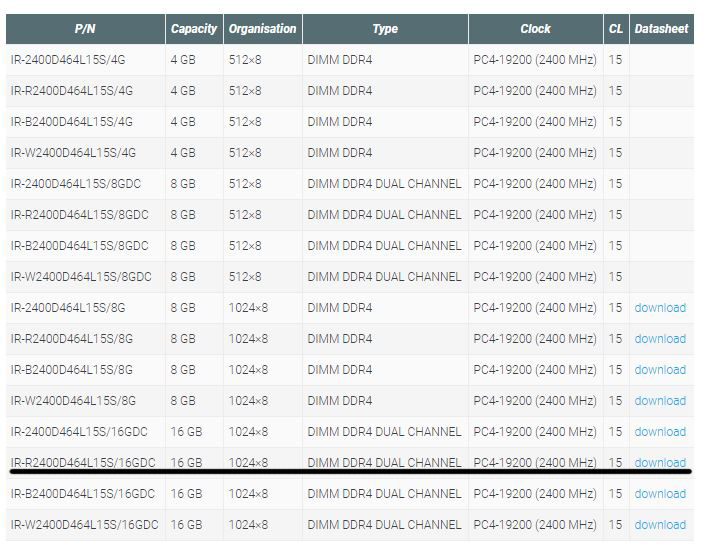711x551 pixels.
Task: Select part number IR-2400D464L15S/8GDC
Action: click(x=76, y=184)
